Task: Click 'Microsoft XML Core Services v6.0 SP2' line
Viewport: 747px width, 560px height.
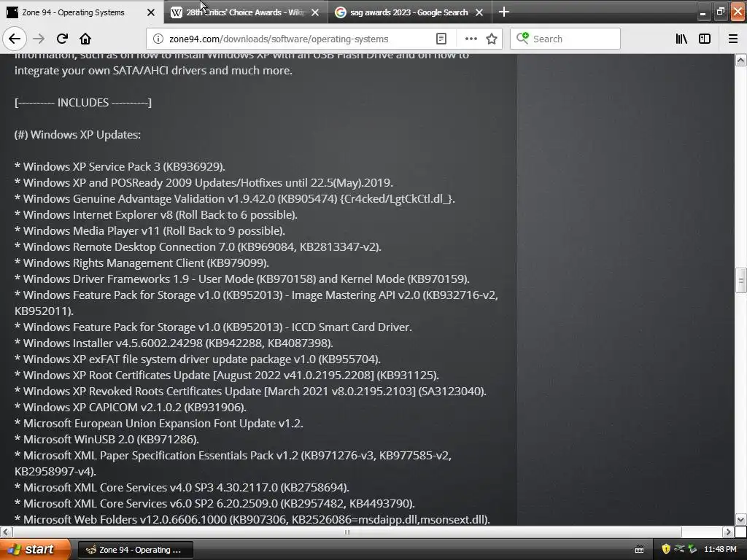Action: 214,503
